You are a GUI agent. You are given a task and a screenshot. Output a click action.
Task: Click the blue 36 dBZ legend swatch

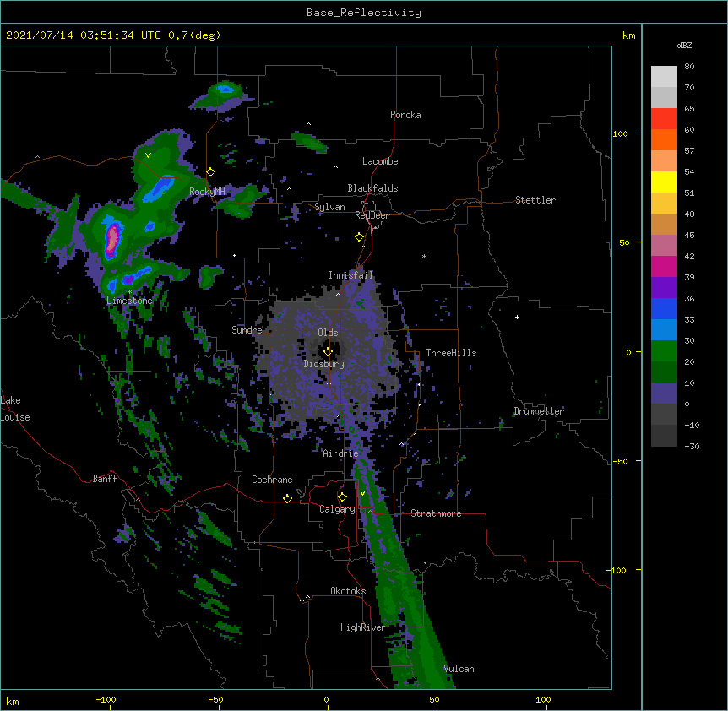pyautogui.click(x=664, y=308)
